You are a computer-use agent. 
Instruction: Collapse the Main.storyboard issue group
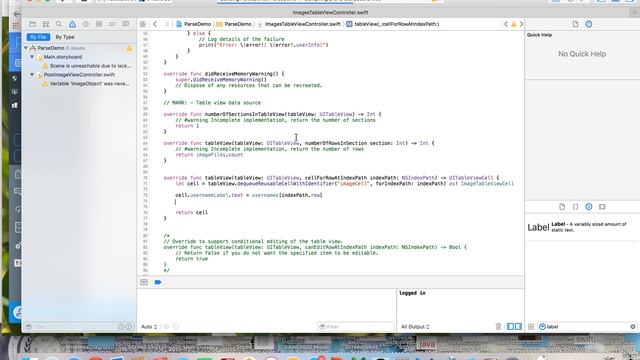pos(32,57)
